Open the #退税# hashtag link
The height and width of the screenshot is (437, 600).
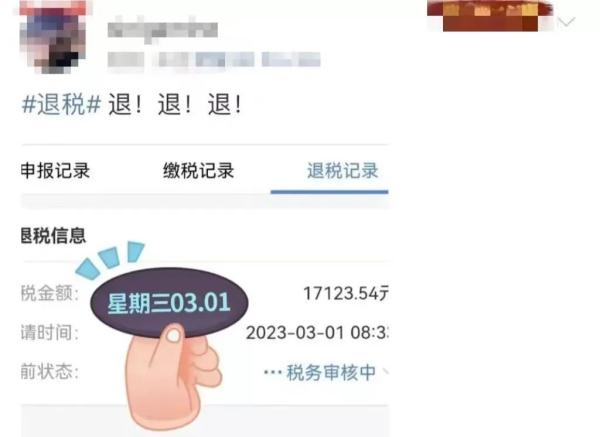62,104
